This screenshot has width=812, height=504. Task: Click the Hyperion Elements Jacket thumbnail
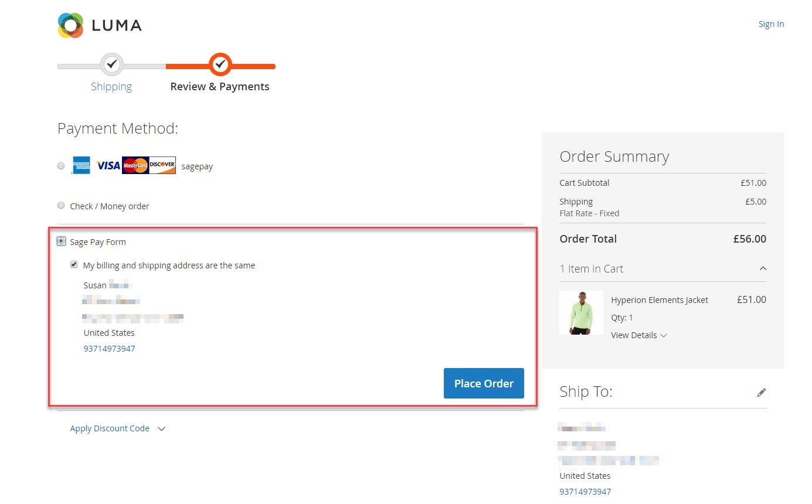coord(581,313)
